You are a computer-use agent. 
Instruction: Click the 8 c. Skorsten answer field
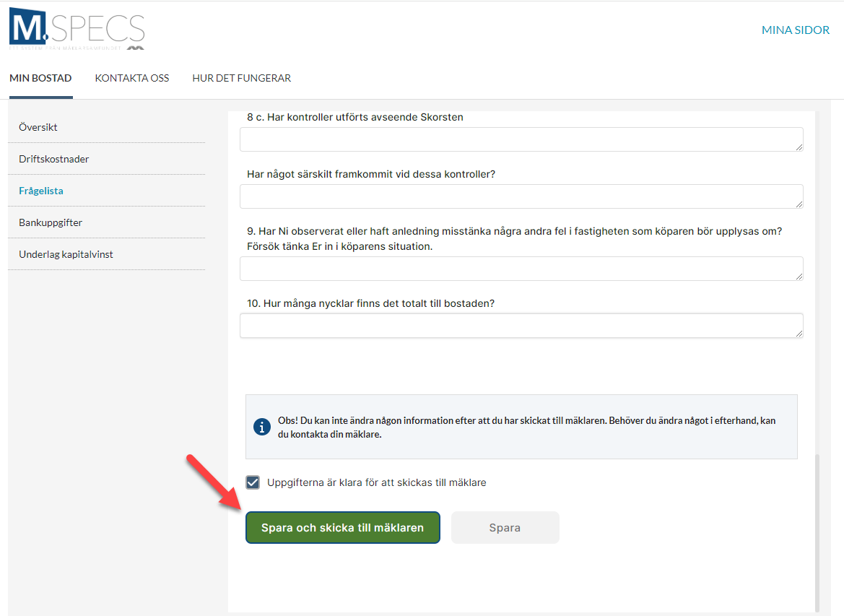coord(521,139)
